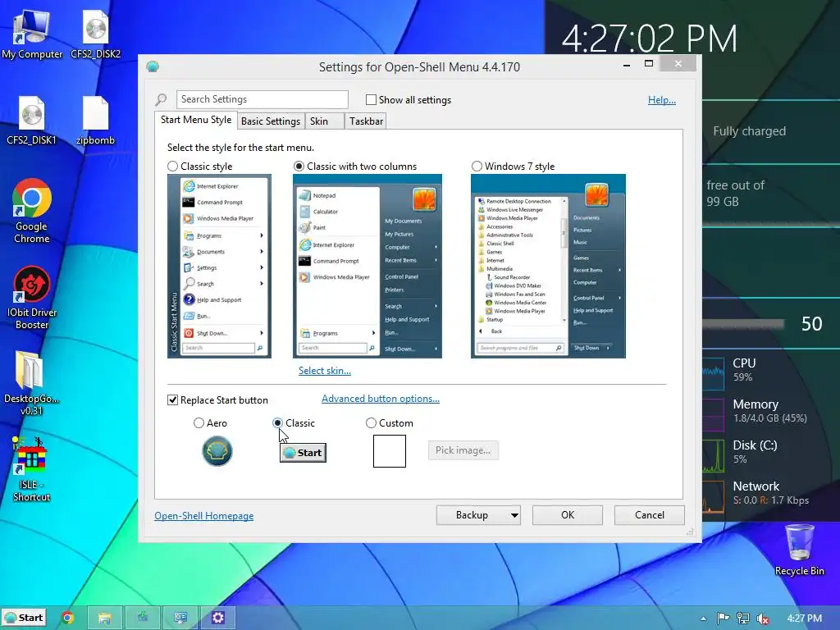The height and width of the screenshot is (630, 840).
Task: Open the CFS2_DISK1 disc image icon
Action: click(32, 120)
